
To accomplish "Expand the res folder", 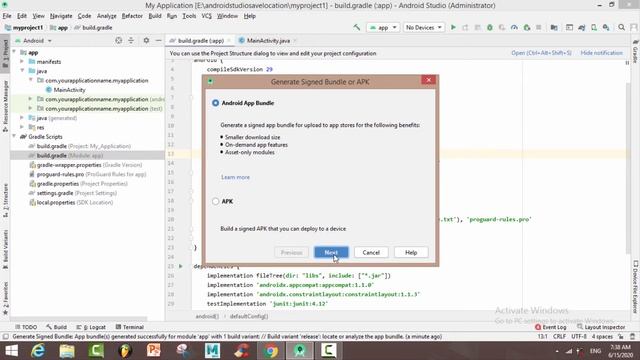I will click(22, 127).
